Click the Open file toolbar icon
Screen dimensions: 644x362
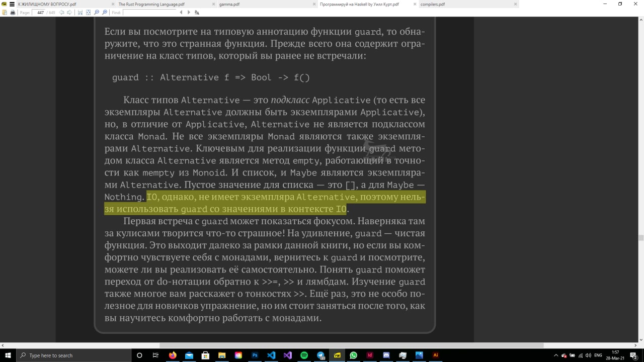tap(5, 13)
